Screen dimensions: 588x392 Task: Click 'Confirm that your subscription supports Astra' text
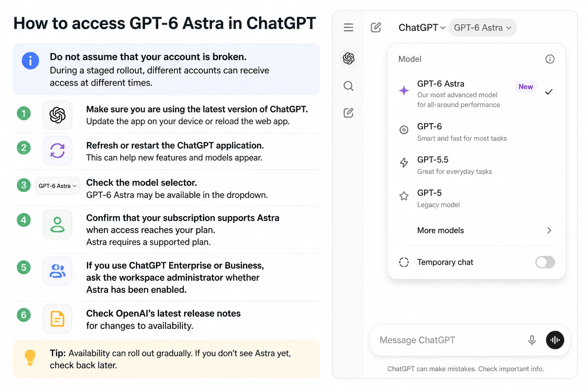[183, 218]
